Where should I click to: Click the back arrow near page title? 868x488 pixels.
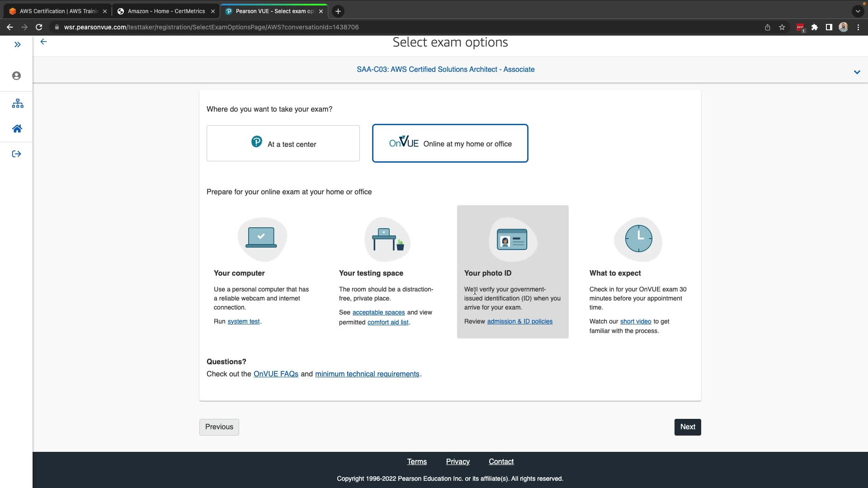pyautogui.click(x=43, y=42)
